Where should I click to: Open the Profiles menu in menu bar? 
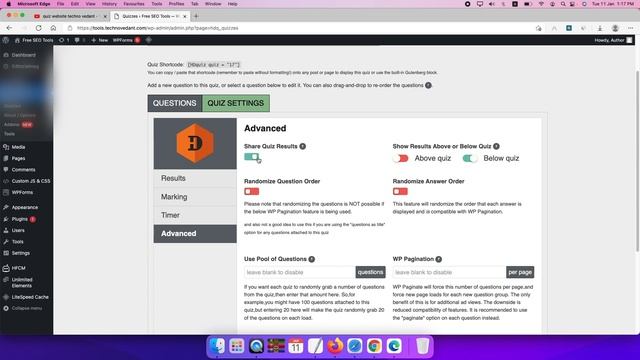pos(176,4)
